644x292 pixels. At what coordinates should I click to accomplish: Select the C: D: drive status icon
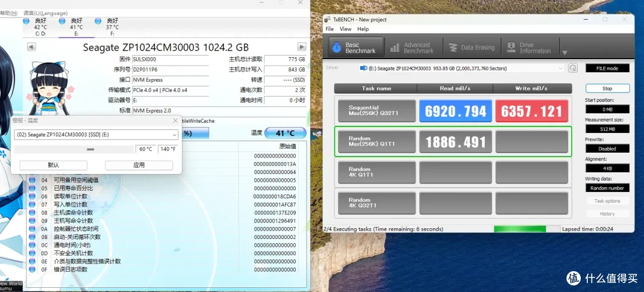tap(26, 20)
